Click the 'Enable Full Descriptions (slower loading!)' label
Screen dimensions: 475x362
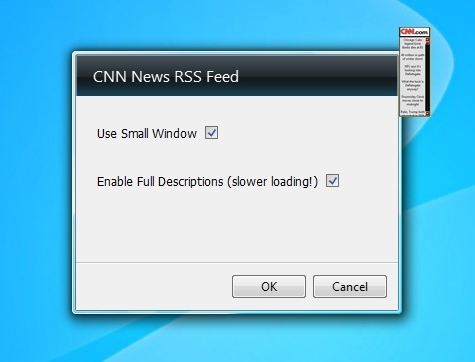click(x=207, y=182)
